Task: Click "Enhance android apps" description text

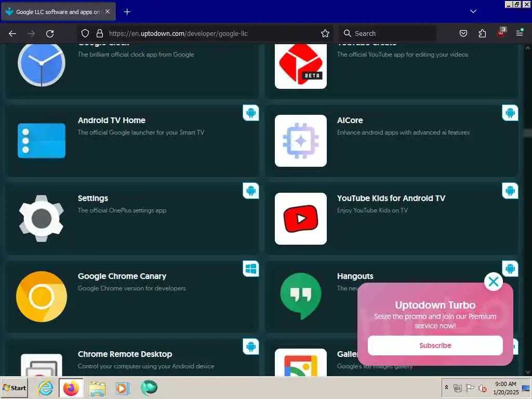Action: coord(403,132)
